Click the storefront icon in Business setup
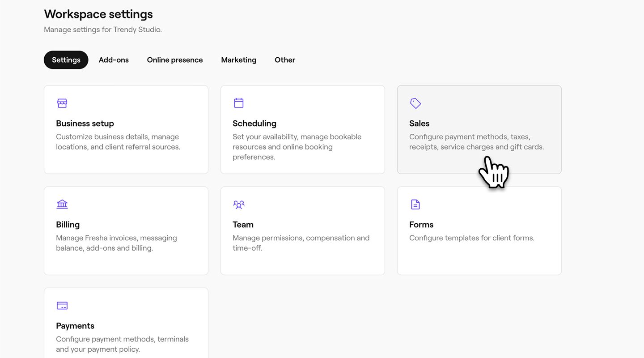Screen dimensions: 644x358 62,103
